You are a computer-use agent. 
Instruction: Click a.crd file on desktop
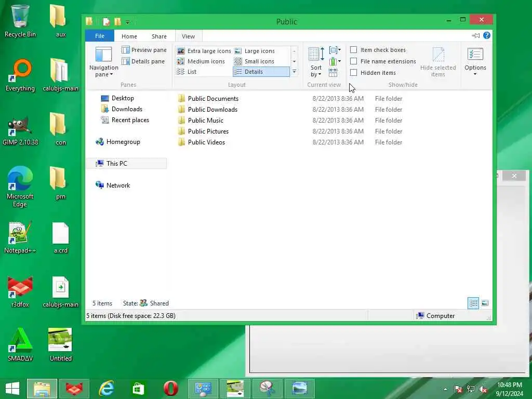[61, 238]
